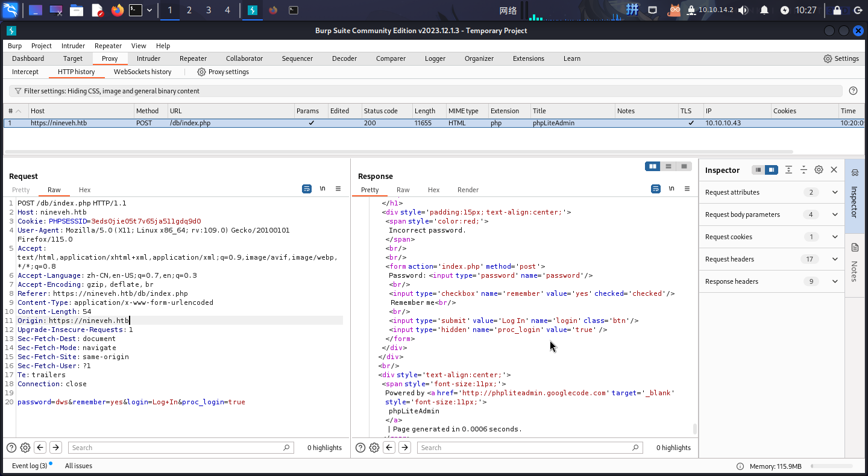Image resolution: width=868 pixels, height=476 pixels.
Task: Click the Response pane vertical scrollbar
Action: tap(694, 428)
